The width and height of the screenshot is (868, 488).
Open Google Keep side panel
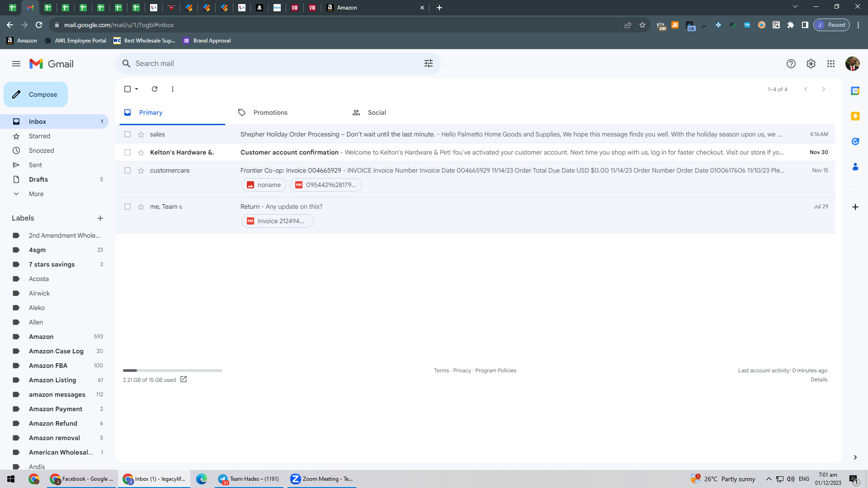[855, 116]
